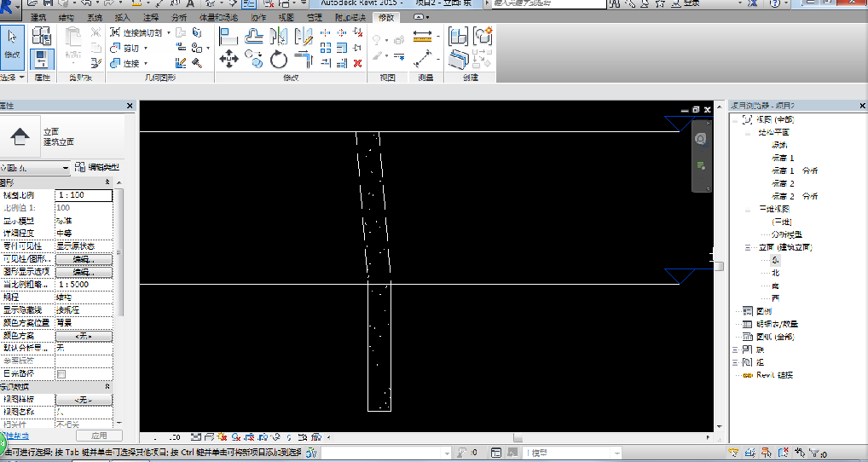
Task: Collapse the 视图 (全部) tree node
Action: coord(736,120)
